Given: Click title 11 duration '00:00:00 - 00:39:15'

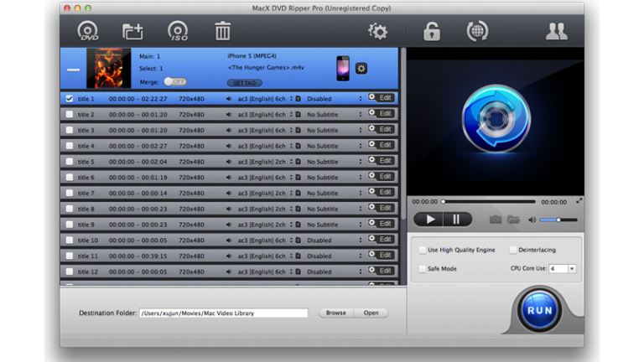Looking at the screenshot, I should [138, 256].
